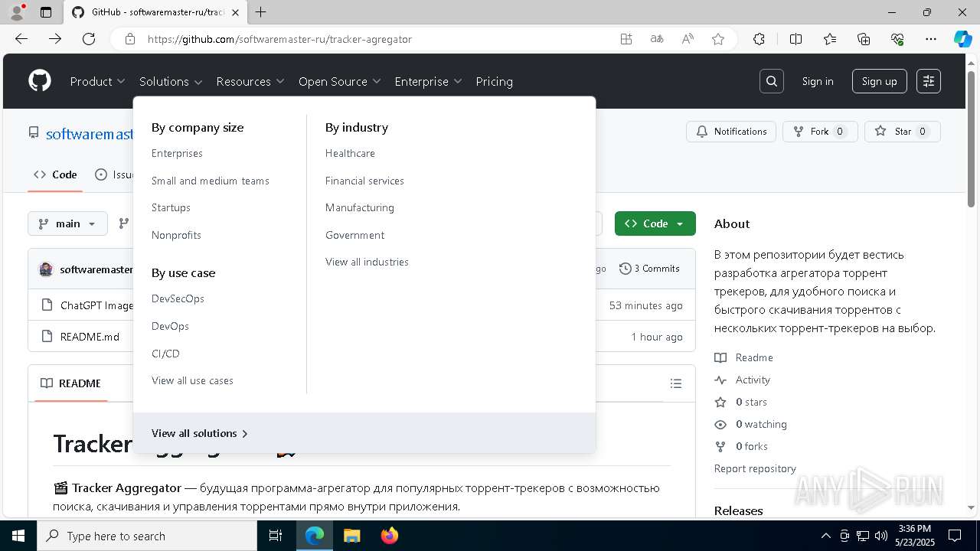Viewport: 980px width, 551px height.
Task: Click the browser Back arrow
Action: [x=21, y=39]
